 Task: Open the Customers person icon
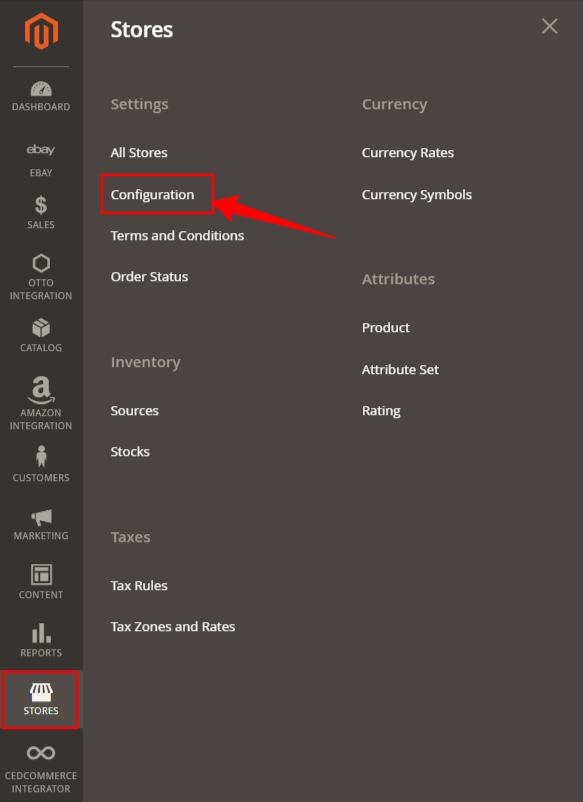41,456
